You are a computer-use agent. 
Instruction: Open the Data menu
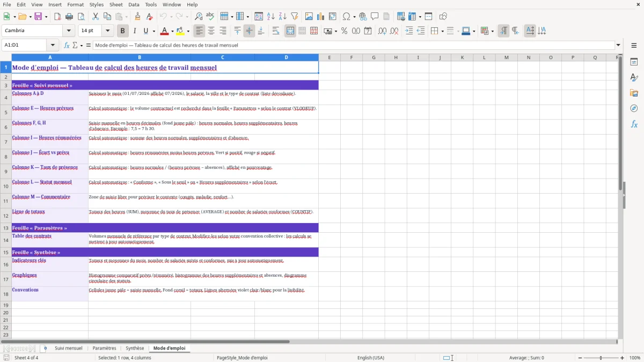(x=134, y=4)
